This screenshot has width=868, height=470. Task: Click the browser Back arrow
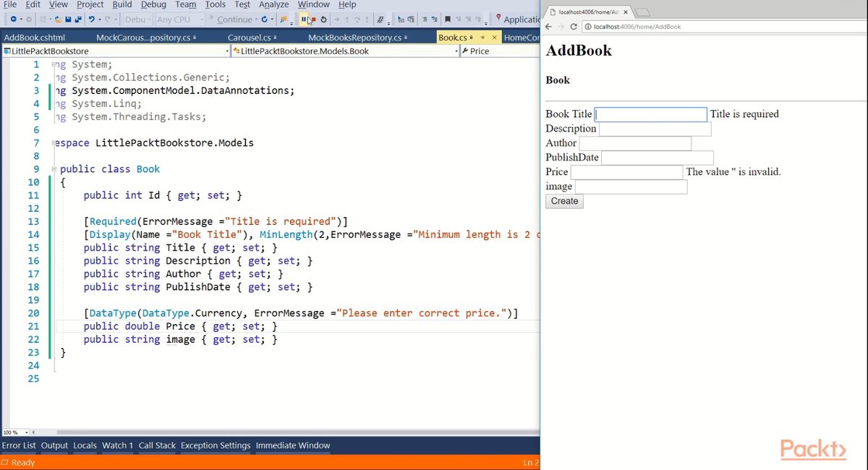550,27
